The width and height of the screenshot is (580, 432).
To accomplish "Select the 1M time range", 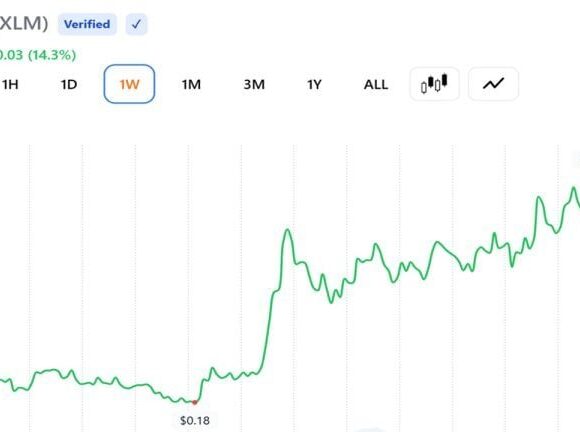I will 191,85.
